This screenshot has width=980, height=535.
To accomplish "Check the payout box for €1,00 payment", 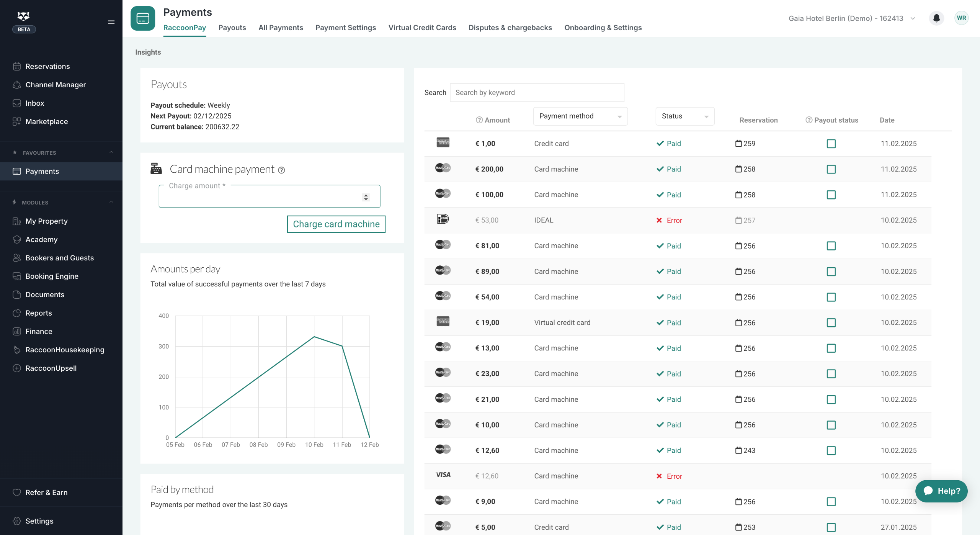I will pos(831,144).
